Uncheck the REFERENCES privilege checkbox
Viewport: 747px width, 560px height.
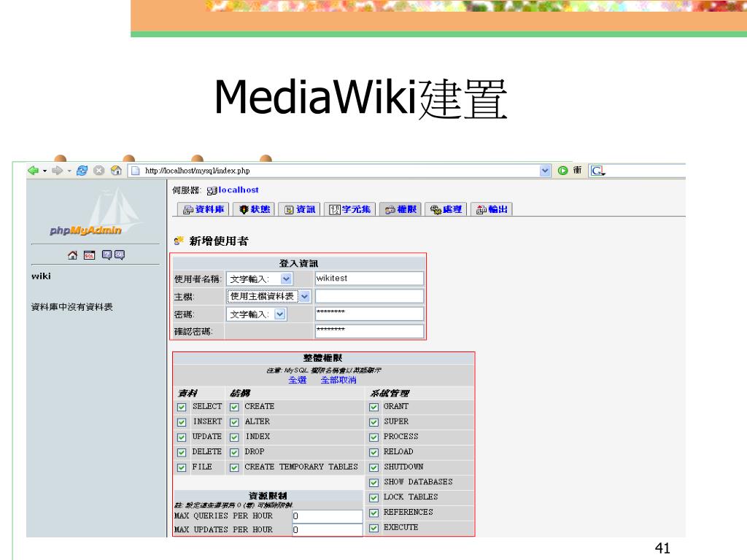click(374, 513)
